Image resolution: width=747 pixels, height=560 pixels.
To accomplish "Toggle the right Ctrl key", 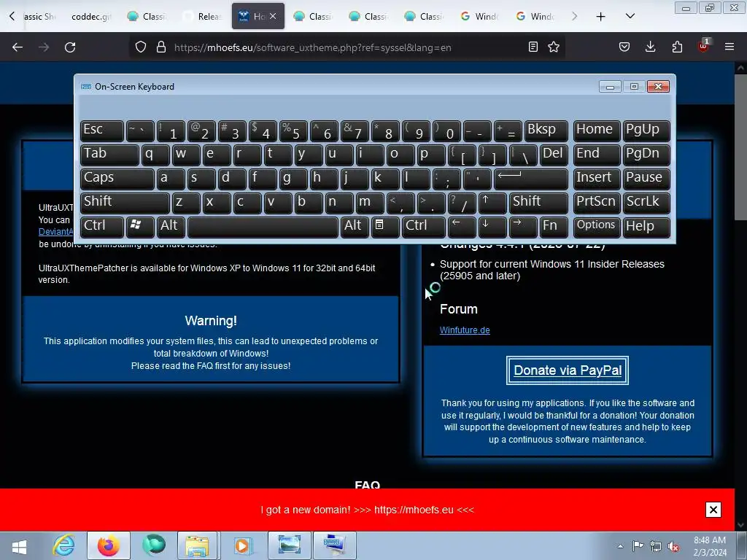I will point(423,226).
